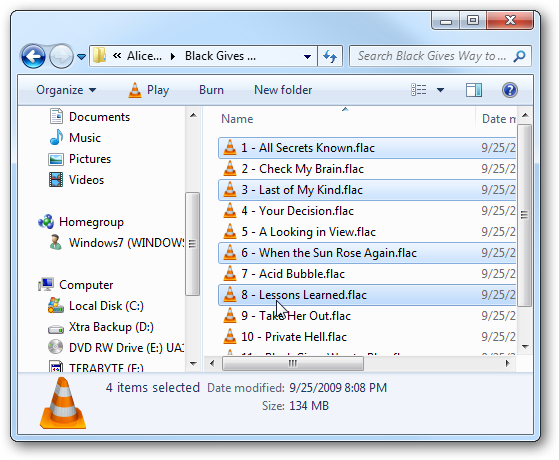Click file list vertical scroll down arrow

[x=525, y=347]
